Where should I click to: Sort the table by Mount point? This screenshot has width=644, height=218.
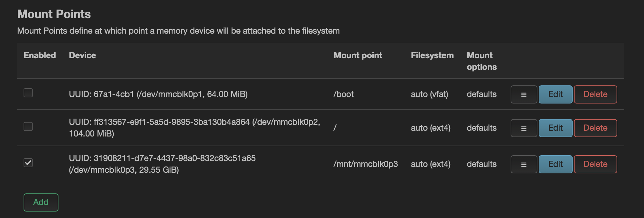pos(358,55)
